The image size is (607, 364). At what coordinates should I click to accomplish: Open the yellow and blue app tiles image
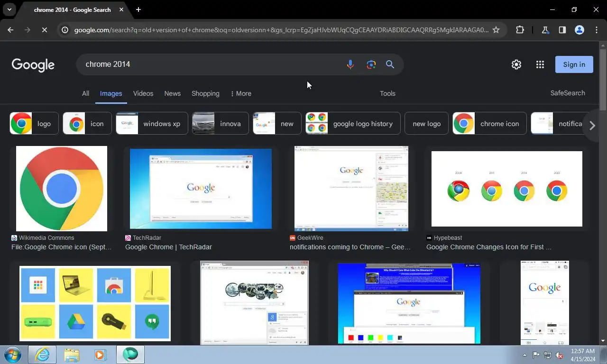point(95,303)
